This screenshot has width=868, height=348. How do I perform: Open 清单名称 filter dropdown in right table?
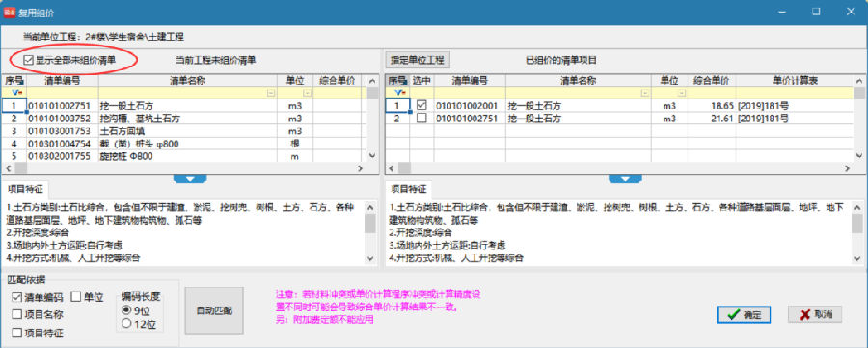click(x=644, y=93)
